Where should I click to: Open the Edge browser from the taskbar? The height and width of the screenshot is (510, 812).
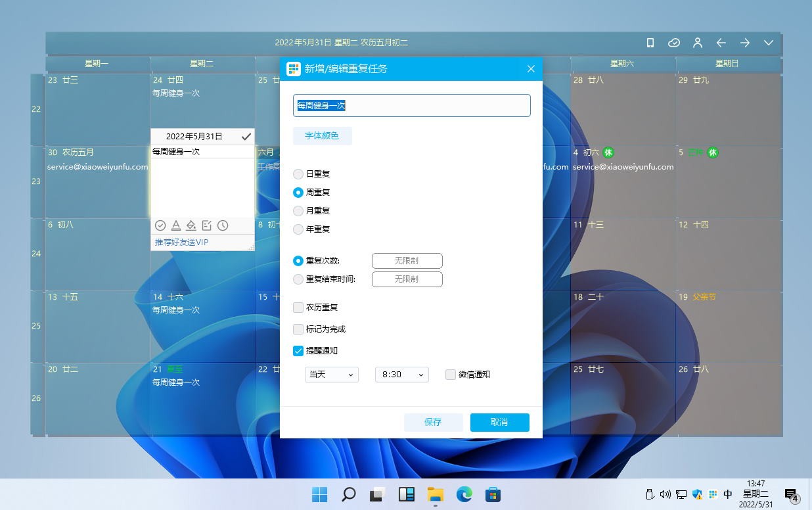[x=464, y=494]
